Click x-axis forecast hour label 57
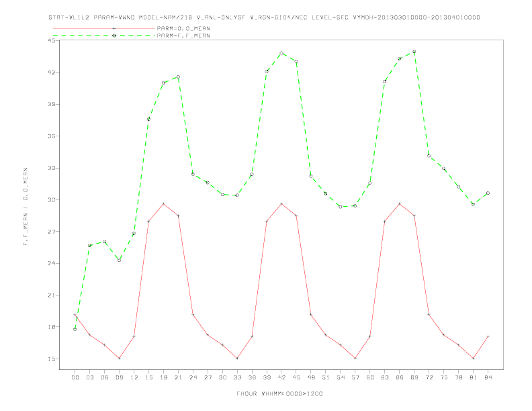The image size is (532, 411). [355, 377]
